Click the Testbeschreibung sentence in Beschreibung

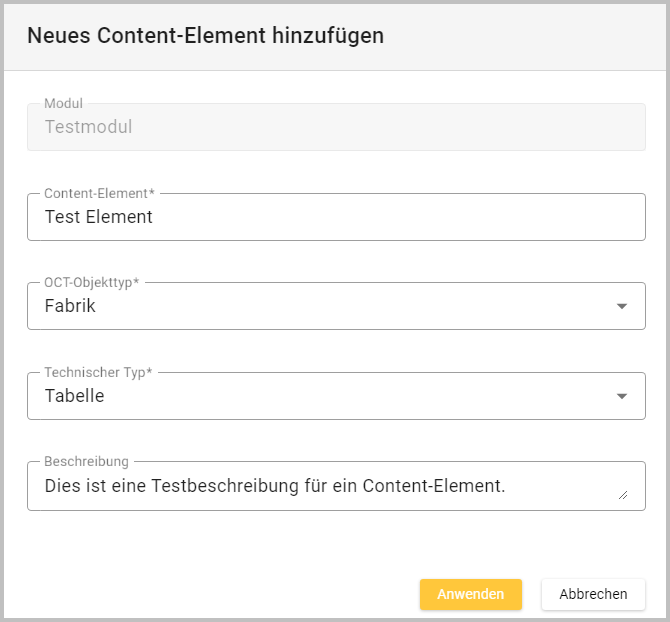[x=275, y=487]
